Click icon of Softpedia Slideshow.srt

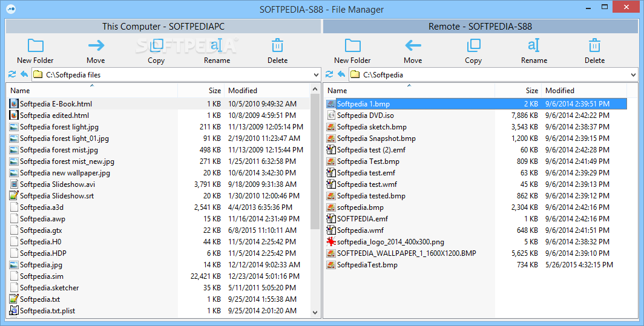point(14,195)
